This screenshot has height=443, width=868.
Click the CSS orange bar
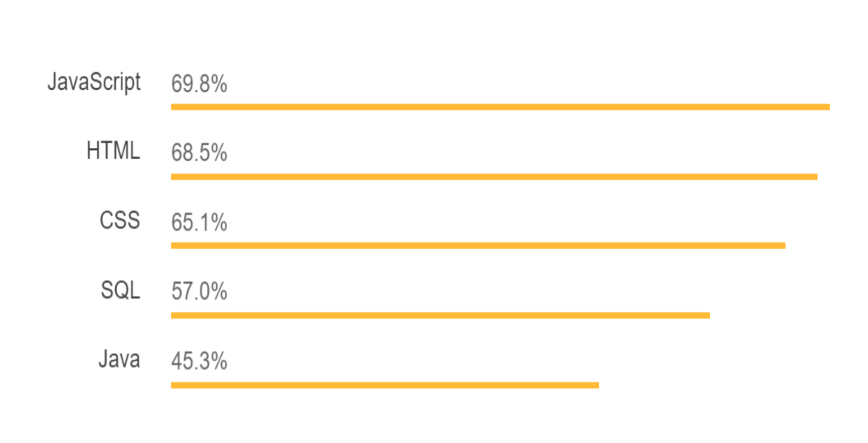[x=478, y=245]
